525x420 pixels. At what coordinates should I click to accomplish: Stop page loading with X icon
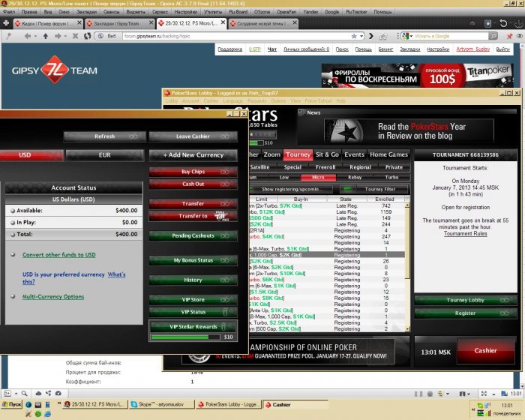click(x=75, y=36)
